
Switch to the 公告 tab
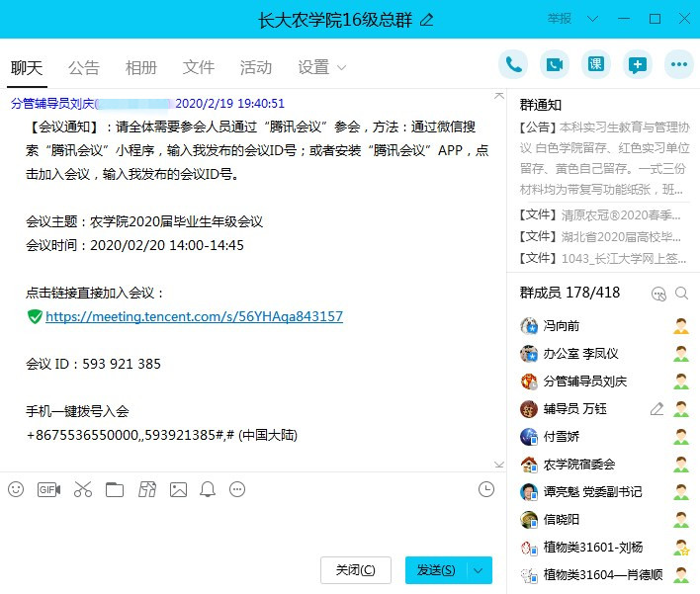point(84,67)
